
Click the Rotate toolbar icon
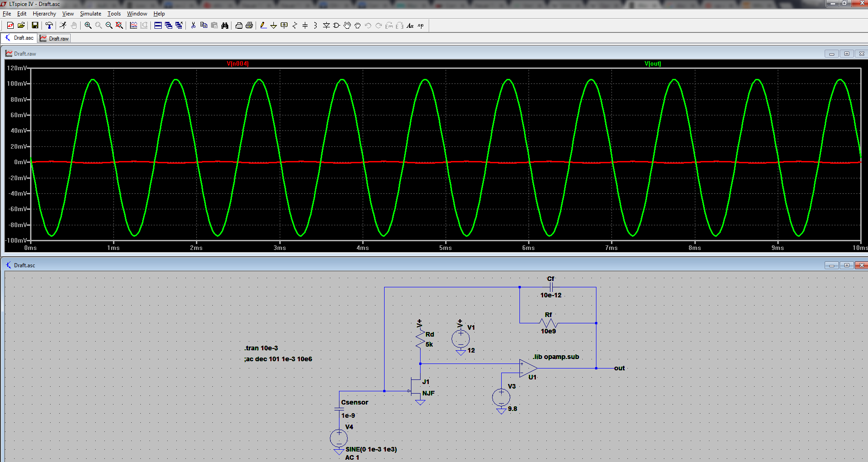pos(389,26)
